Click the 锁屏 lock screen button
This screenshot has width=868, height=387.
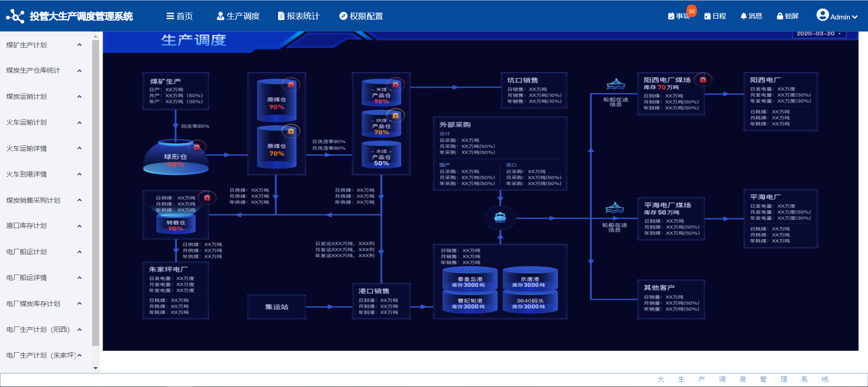click(x=788, y=16)
